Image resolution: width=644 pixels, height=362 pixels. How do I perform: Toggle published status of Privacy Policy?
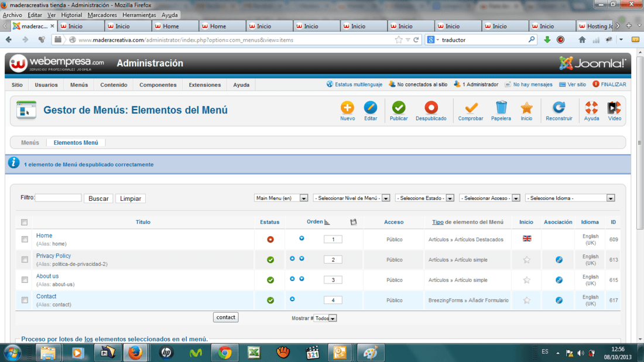click(x=270, y=259)
